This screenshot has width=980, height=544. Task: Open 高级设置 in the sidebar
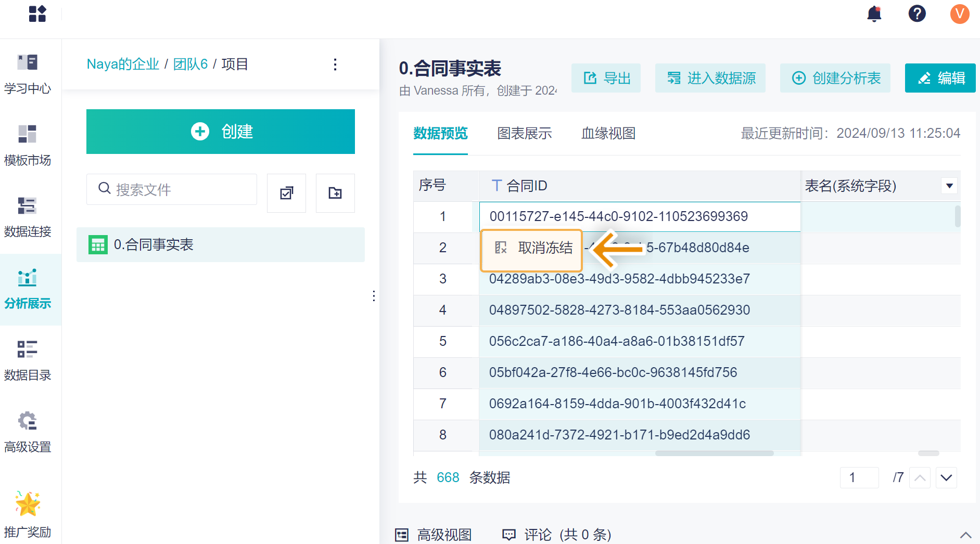click(28, 433)
